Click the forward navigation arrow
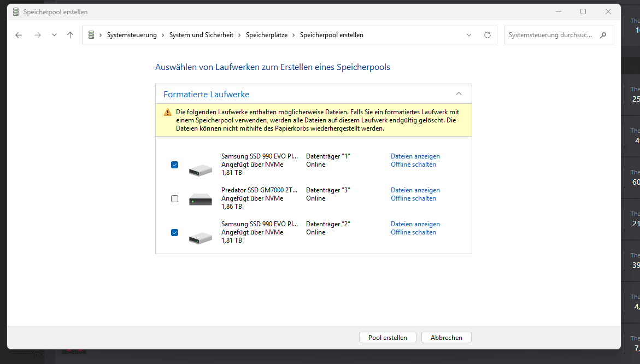Viewport: 640px width, 364px height. (38, 35)
